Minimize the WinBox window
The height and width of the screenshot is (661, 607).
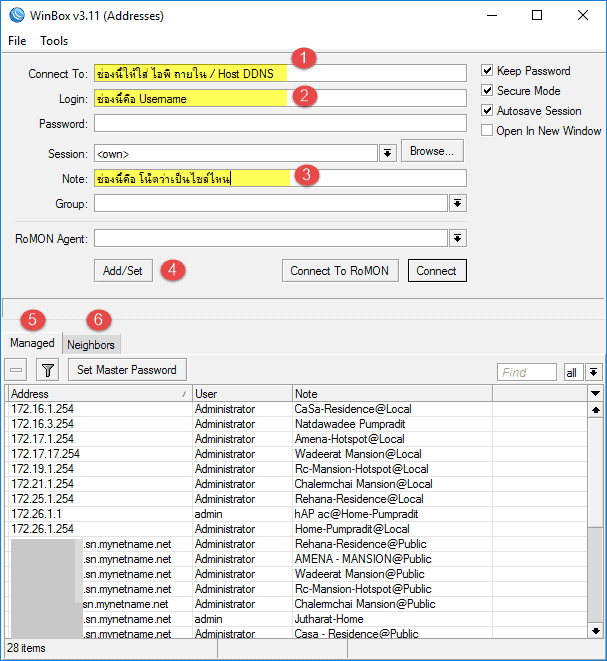(x=492, y=15)
